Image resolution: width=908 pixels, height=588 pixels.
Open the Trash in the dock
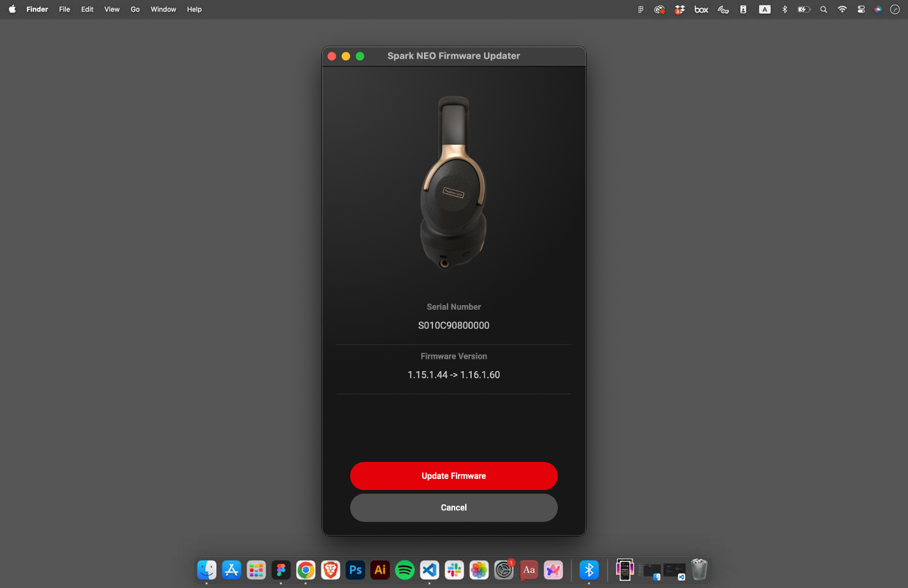click(699, 570)
